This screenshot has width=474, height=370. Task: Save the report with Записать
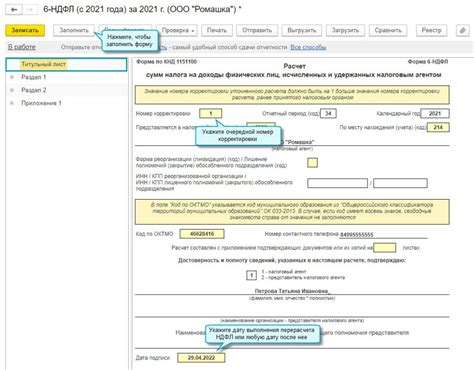(25, 30)
